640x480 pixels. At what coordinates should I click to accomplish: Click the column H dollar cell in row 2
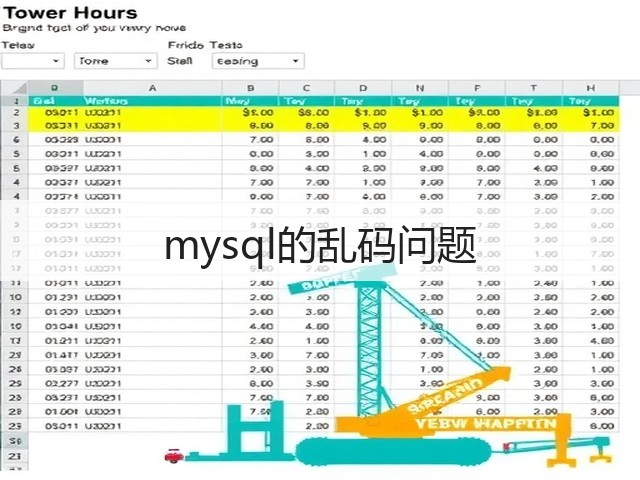click(x=591, y=113)
